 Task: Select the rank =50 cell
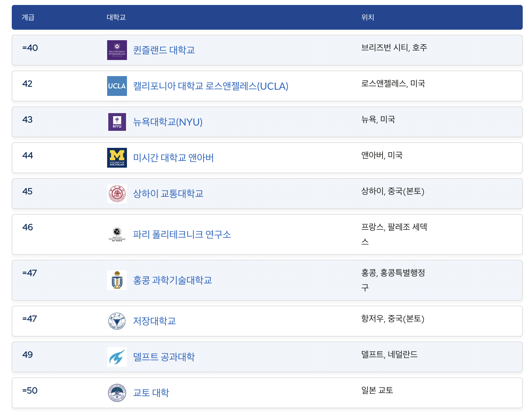(x=30, y=390)
